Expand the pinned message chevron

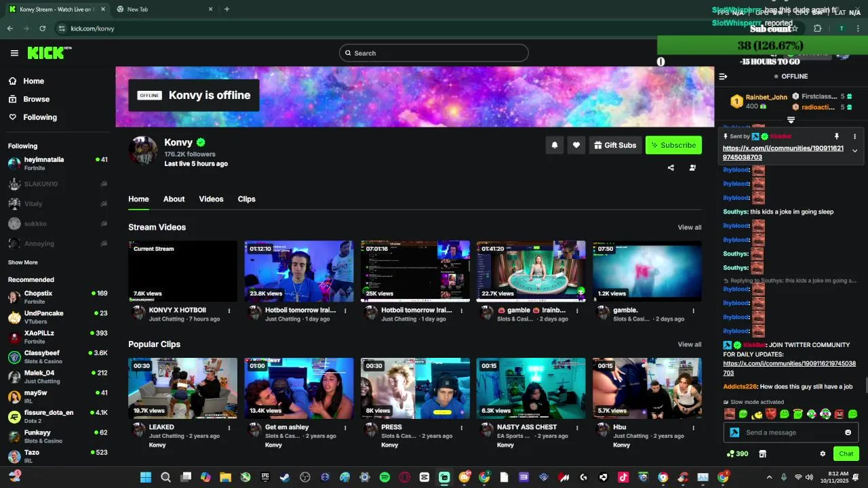[854, 151]
